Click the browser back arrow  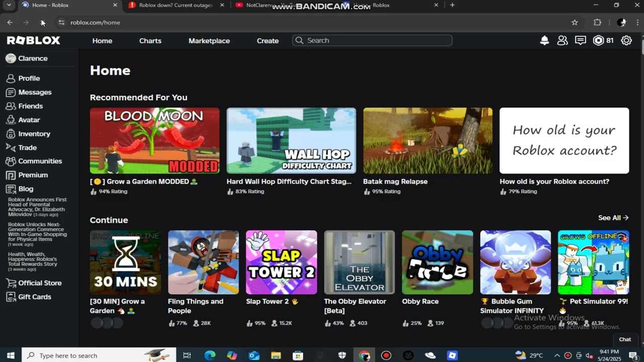click(x=10, y=22)
